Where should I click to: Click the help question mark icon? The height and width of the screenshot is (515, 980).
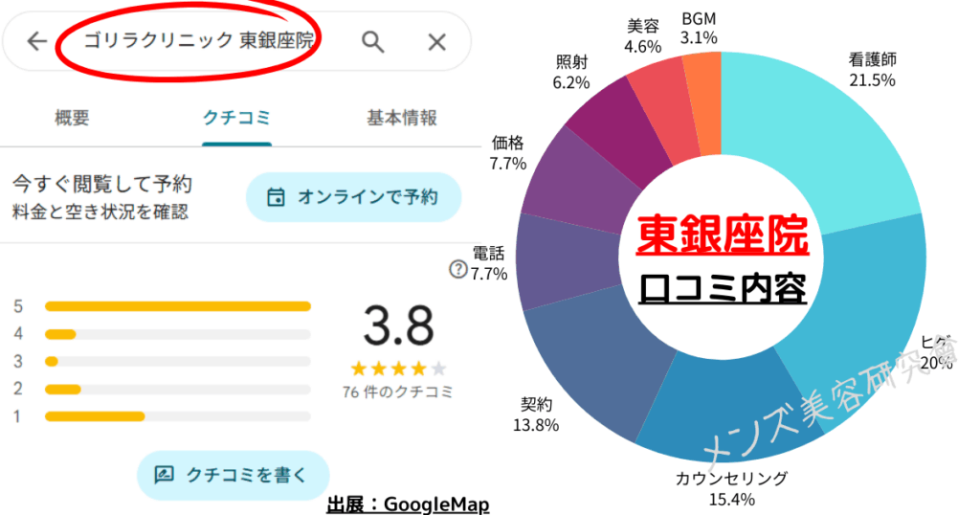click(457, 269)
